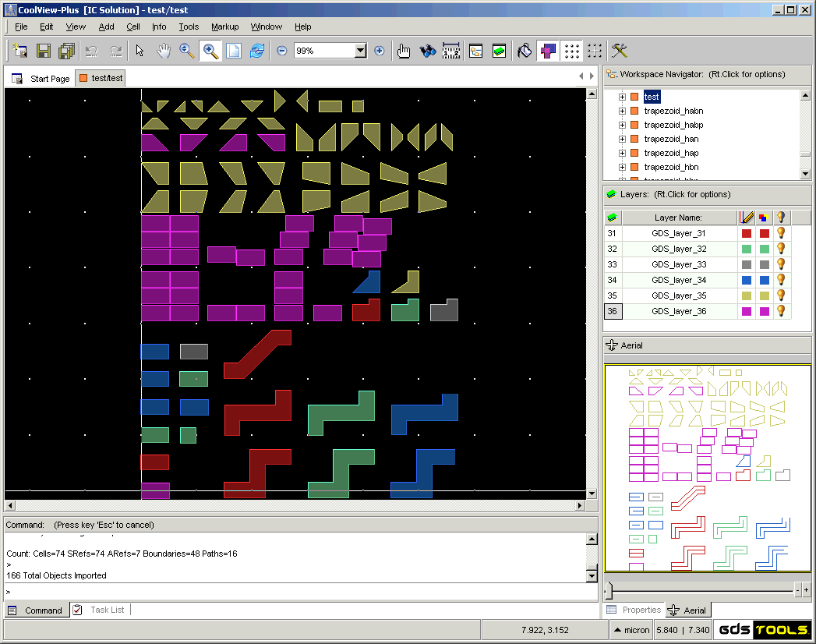Click the zoom out minus button
816x644 pixels.
pos(281,51)
